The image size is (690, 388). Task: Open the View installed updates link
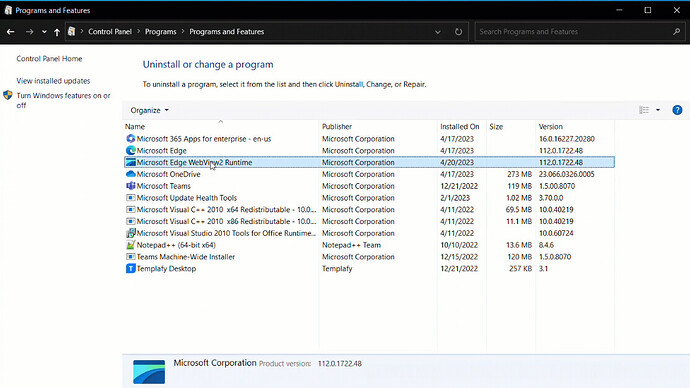coord(53,81)
